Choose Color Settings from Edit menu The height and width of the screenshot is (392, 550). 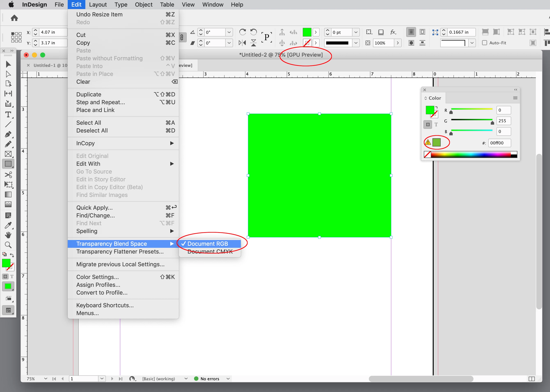pos(97,277)
